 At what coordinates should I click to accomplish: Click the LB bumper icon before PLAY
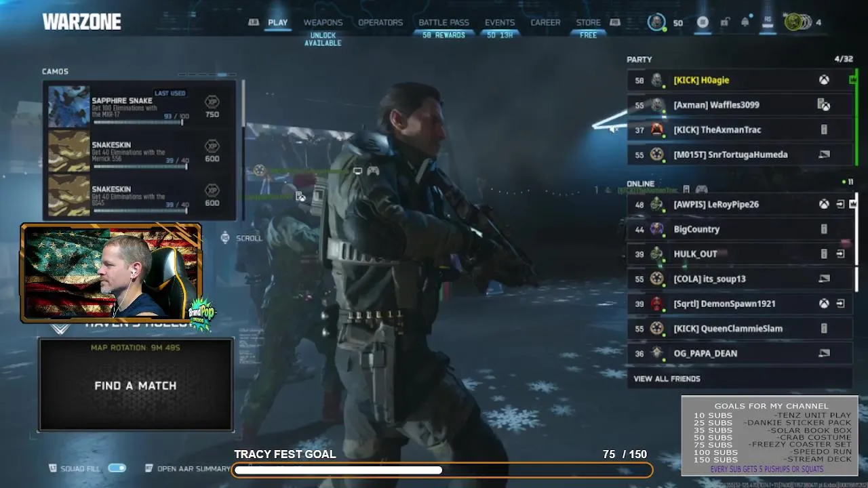tap(254, 22)
